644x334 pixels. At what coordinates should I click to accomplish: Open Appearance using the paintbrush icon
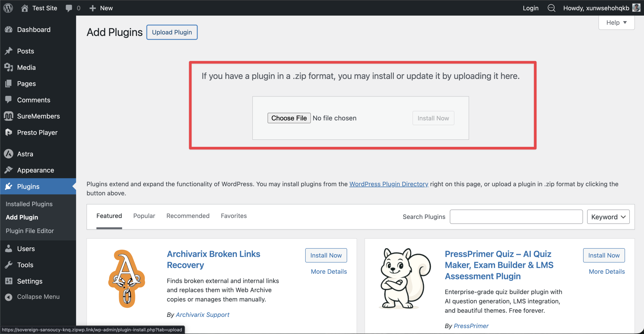pos(9,170)
